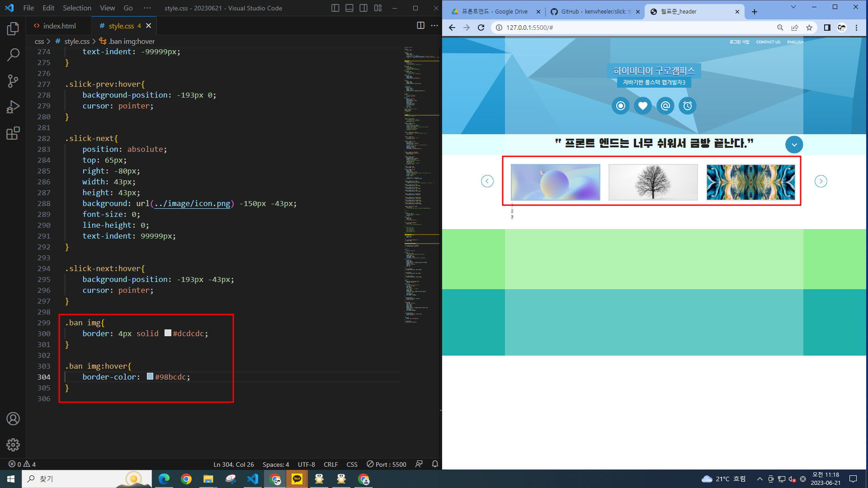Click the notifications bell in status bar
The width and height of the screenshot is (868, 488).
point(435,464)
